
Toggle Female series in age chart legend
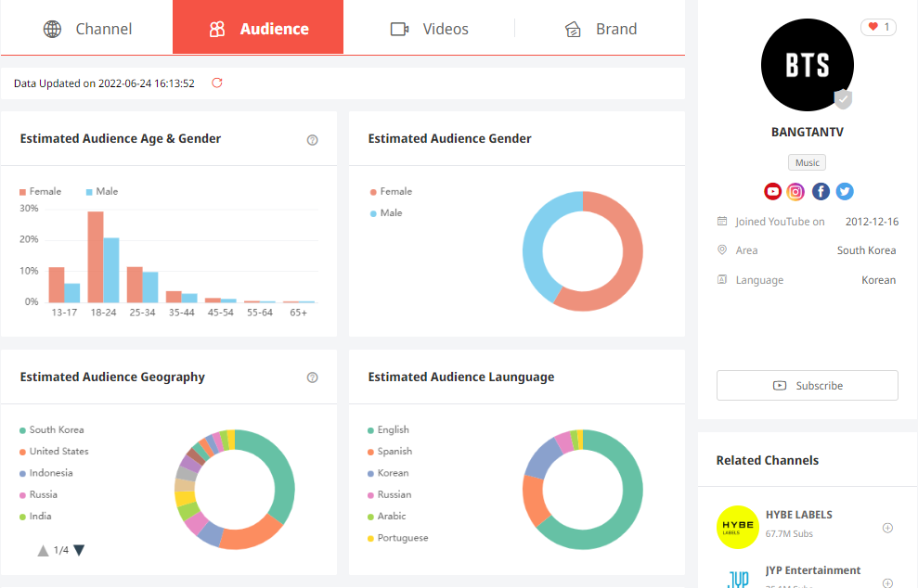point(41,191)
